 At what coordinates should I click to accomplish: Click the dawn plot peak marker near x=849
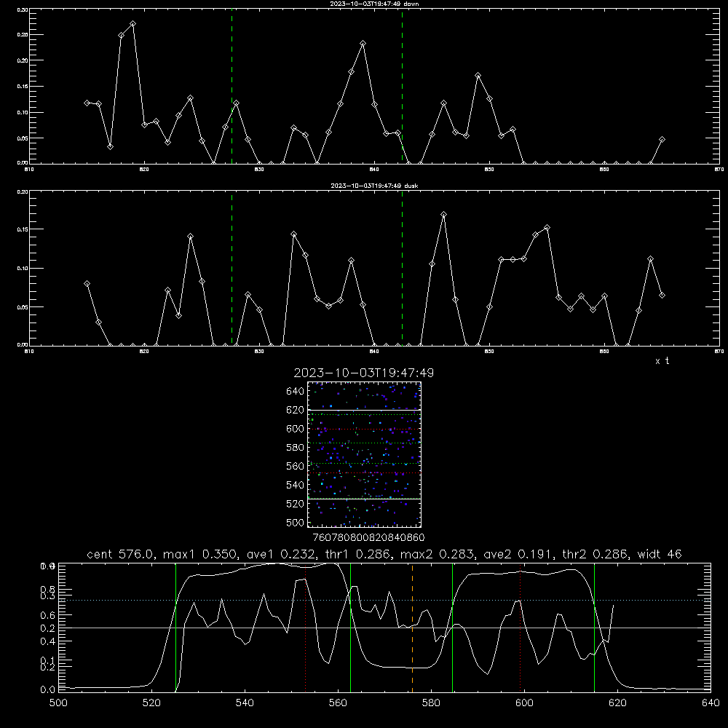(x=478, y=75)
